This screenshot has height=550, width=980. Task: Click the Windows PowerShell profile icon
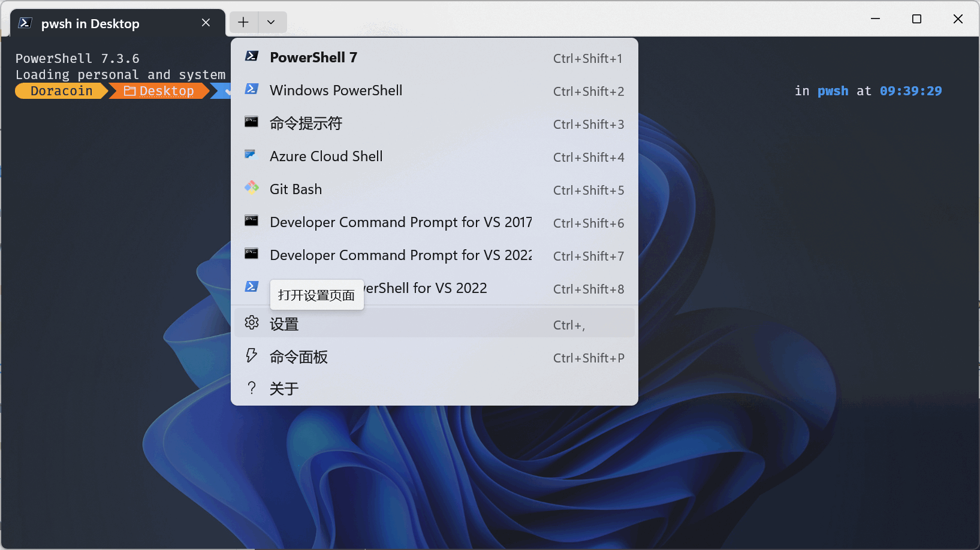point(252,89)
